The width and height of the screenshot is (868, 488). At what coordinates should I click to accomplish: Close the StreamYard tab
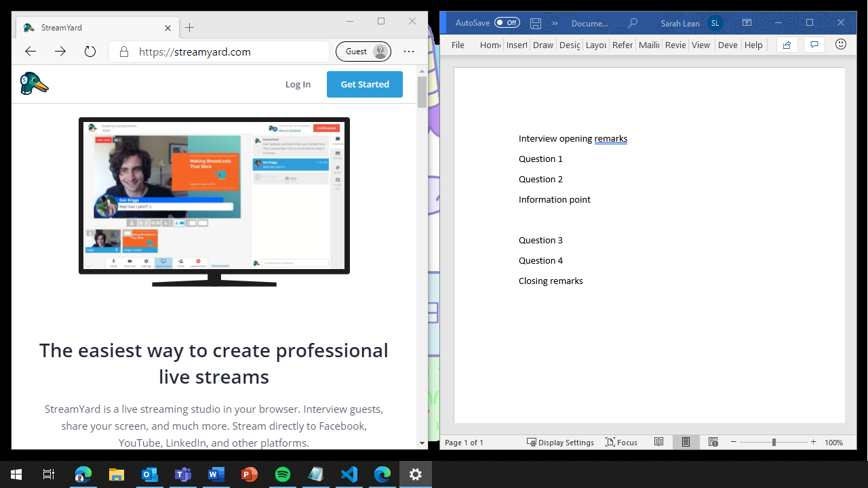click(168, 28)
